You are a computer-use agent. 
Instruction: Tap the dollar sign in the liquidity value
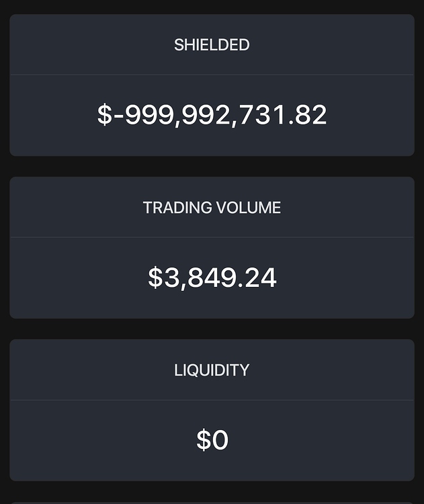[204, 440]
